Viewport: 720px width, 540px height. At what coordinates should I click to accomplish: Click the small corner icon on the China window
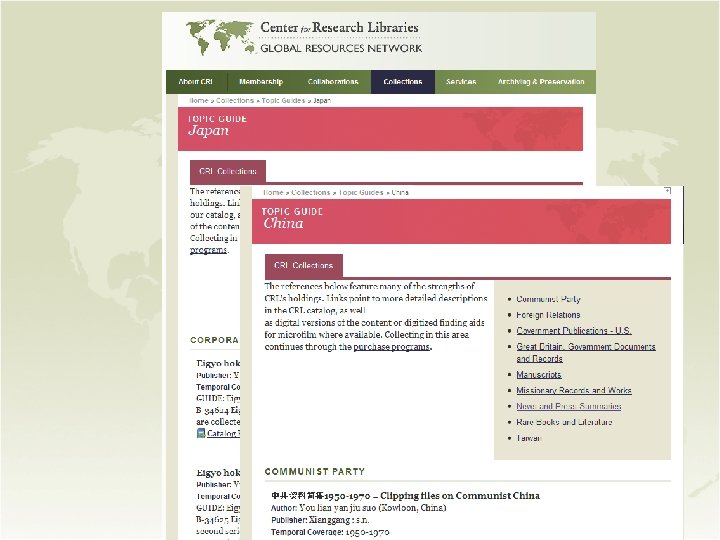[x=668, y=190]
